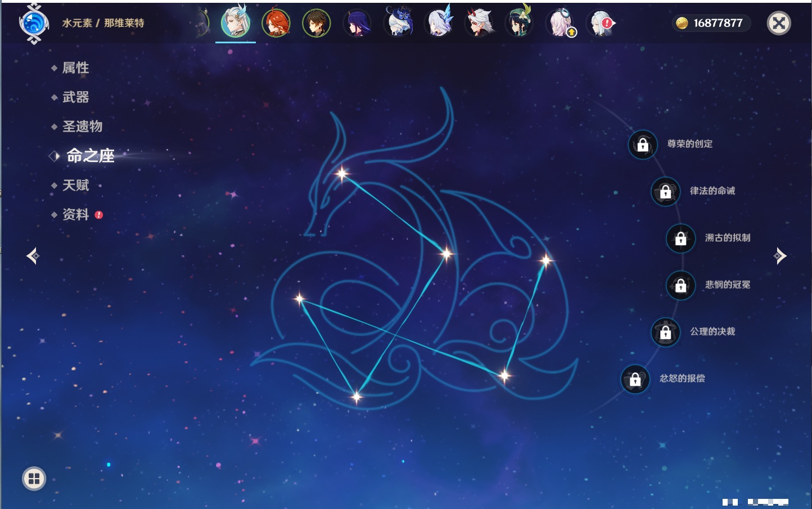Click the 水元素 / 那维莱特 title text

click(x=103, y=23)
